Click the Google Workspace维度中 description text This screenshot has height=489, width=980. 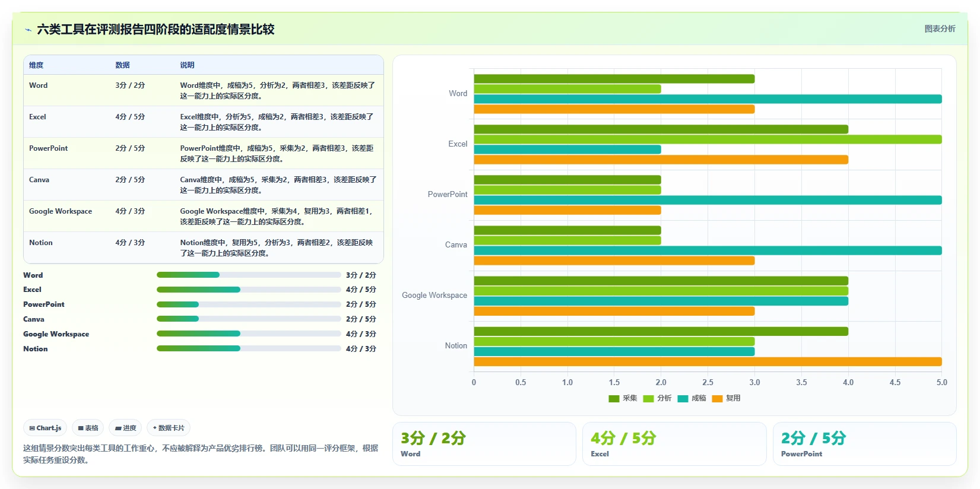pos(277,216)
